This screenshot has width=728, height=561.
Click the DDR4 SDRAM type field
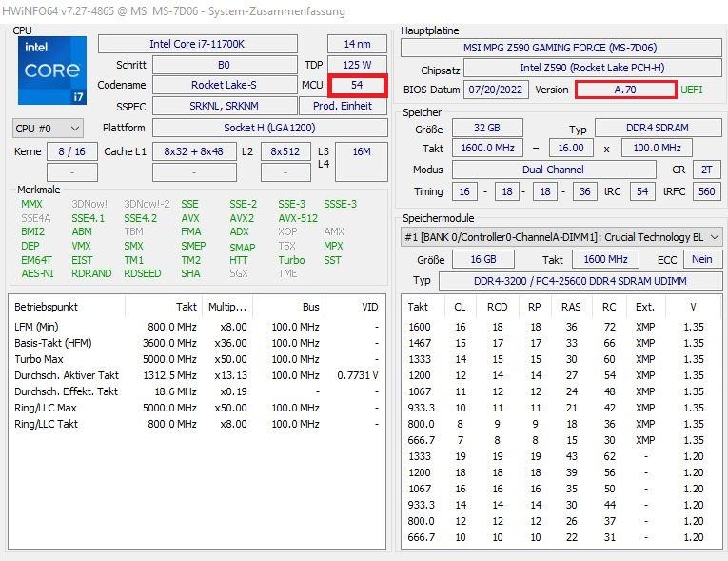[x=658, y=128]
